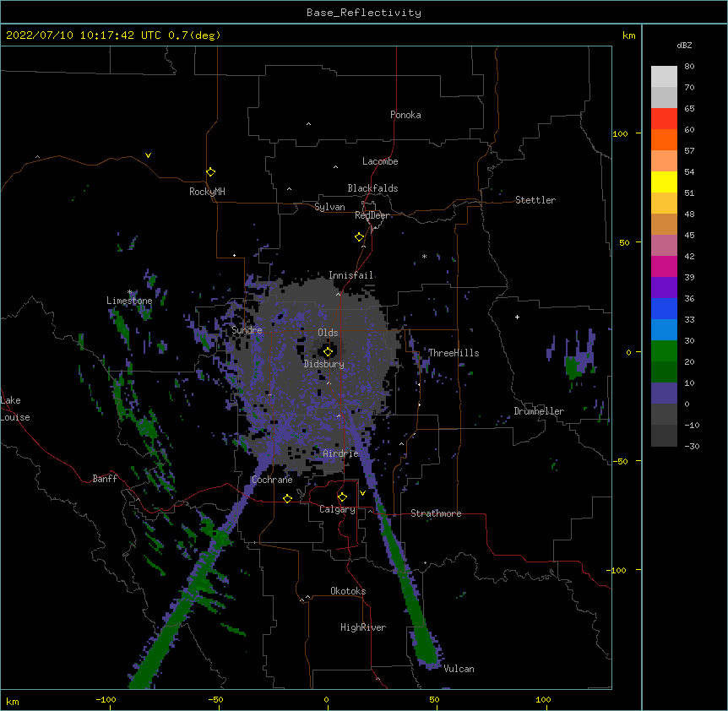Screen dimensions: 728x711
Task: Click the HighRiver label
Action: click(x=363, y=627)
